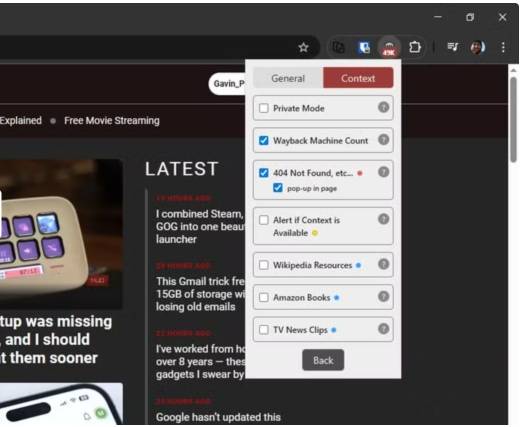The width and height of the screenshot is (522, 427).
Task: Click the blue shield extension icon
Action: point(364,47)
